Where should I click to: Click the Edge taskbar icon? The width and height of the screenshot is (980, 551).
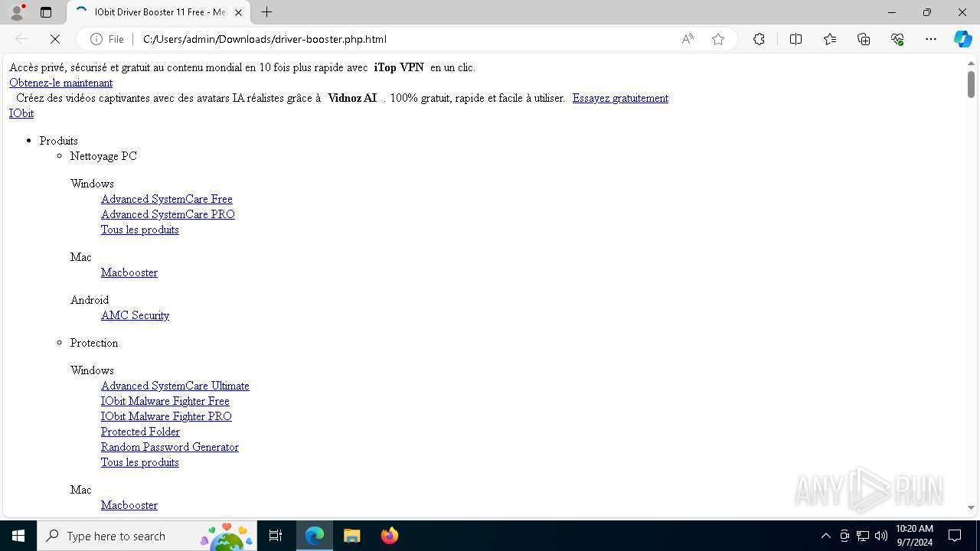[315, 536]
